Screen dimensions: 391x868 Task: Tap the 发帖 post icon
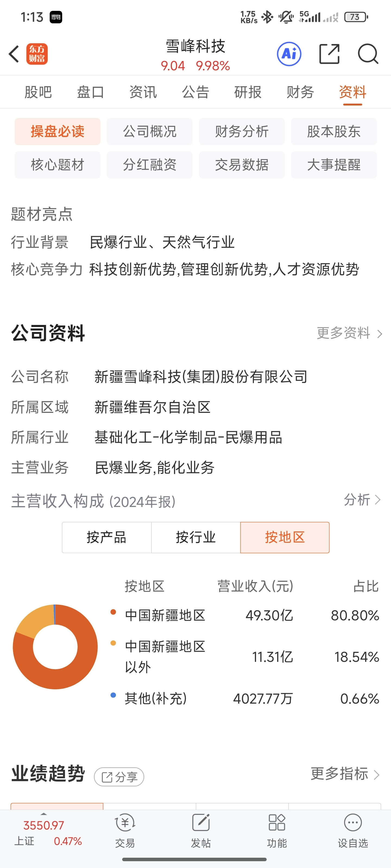[x=201, y=831]
